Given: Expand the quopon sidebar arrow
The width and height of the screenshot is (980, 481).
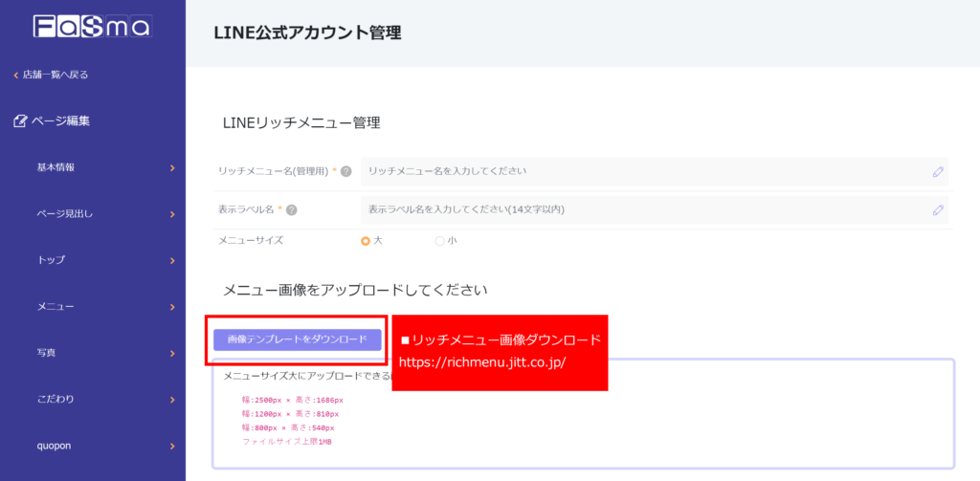Looking at the screenshot, I should coord(172,446).
